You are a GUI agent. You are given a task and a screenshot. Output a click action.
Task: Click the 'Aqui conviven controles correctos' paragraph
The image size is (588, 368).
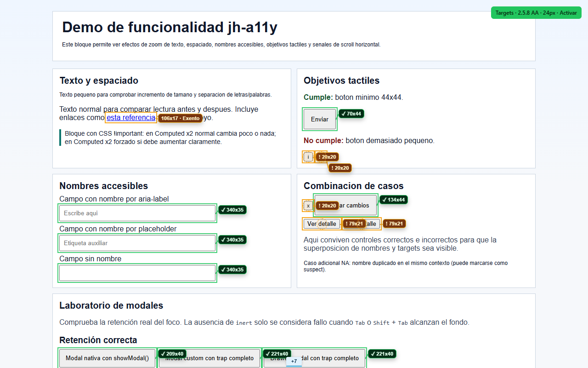point(400,244)
